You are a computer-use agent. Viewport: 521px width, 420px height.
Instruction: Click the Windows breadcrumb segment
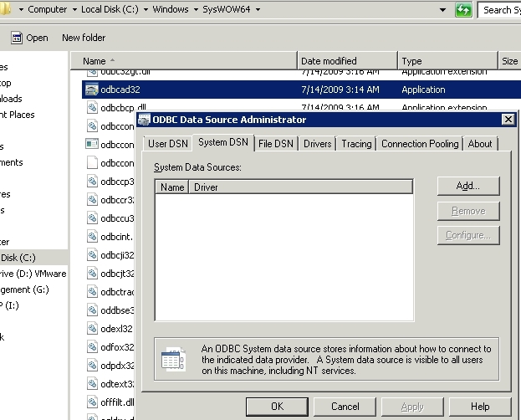[171, 9]
